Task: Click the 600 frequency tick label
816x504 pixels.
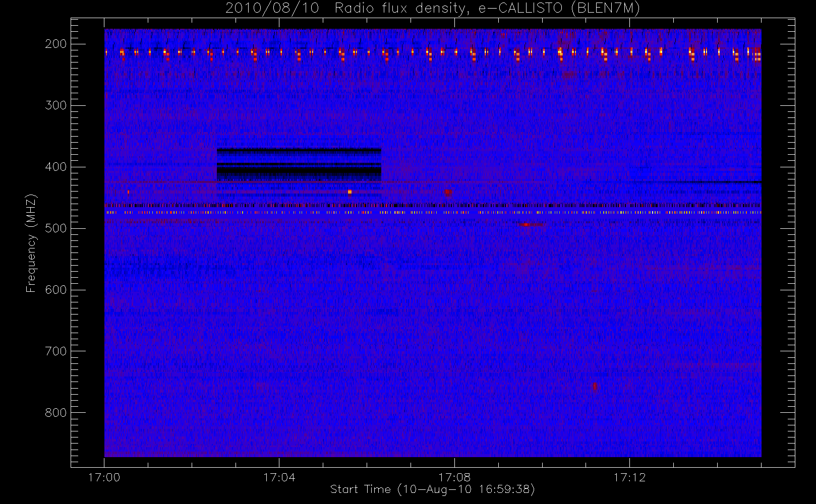Action: pos(56,290)
